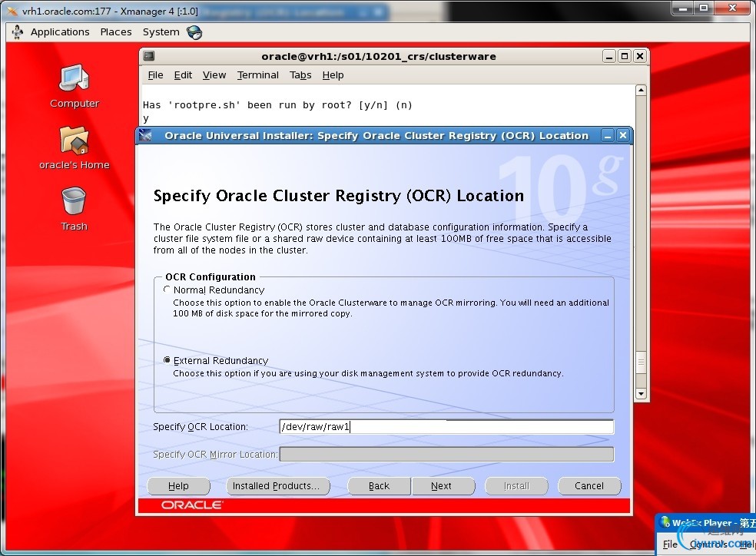The image size is (756, 556).
Task: Maximize the terminal window
Action: pyautogui.click(x=625, y=56)
